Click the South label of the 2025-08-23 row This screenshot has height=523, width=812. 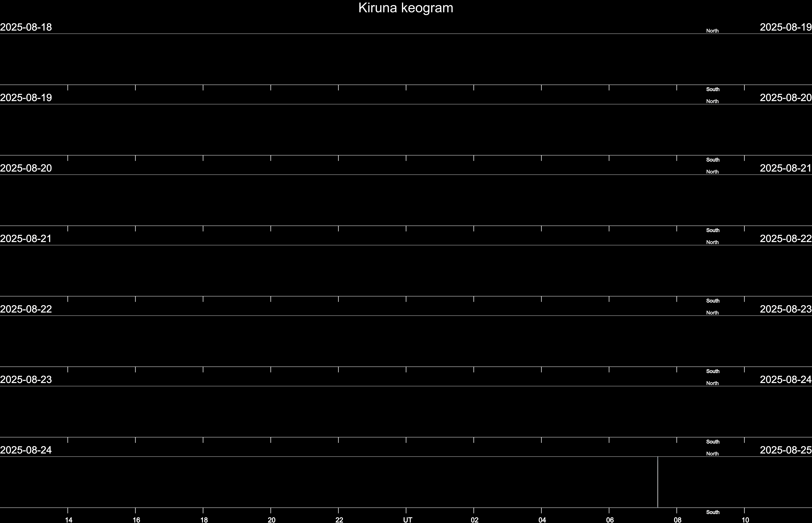tap(713, 442)
